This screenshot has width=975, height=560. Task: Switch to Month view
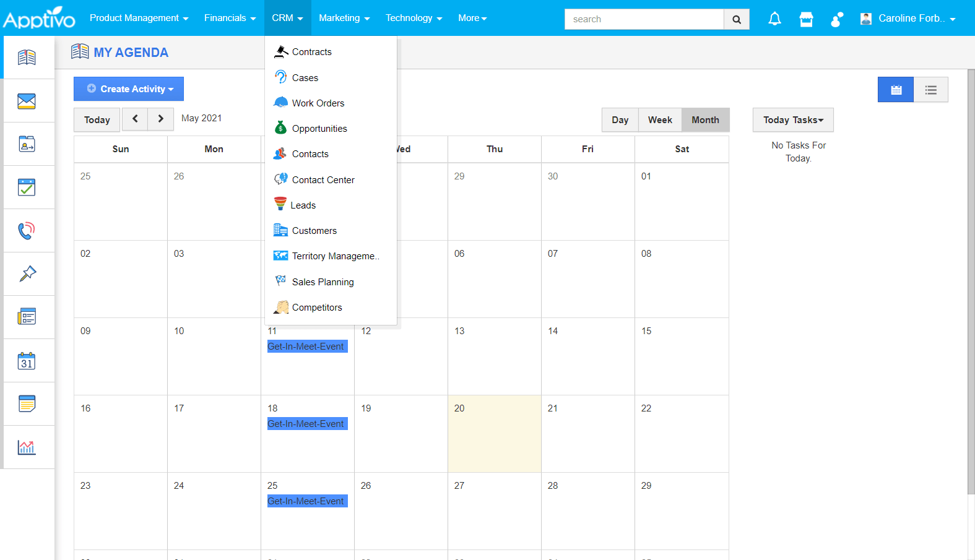[706, 120]
